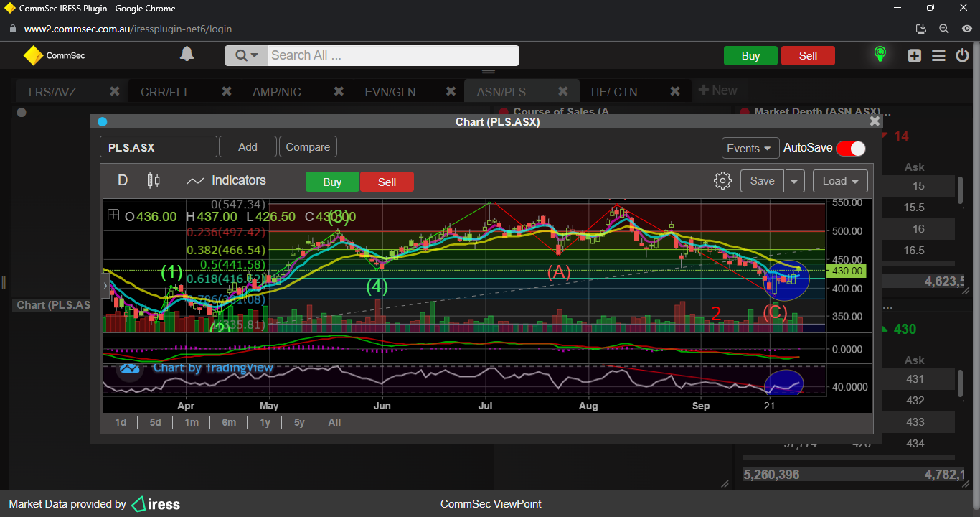980x517 pixels.
Task: Select the 1d time range
Action: [121, 422]
